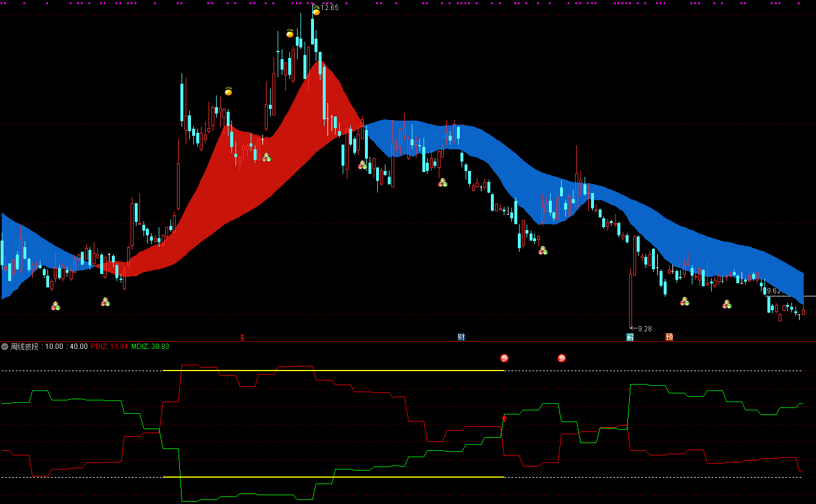Image resolution: width=816 pixels, height=504 pixels.
Task: Select the green MDIZ: 30.83 readout
Action: coord(150,347)
